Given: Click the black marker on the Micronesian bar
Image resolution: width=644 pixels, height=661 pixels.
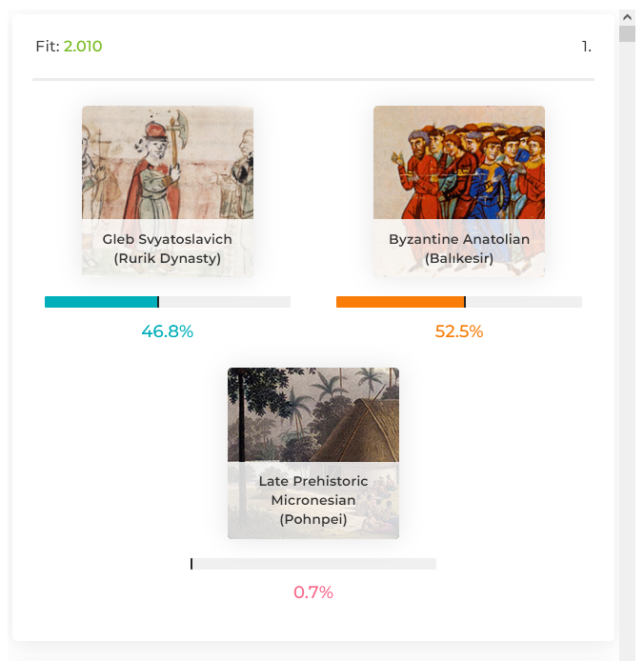Looking at the screenshot, I should coord(191,564).
